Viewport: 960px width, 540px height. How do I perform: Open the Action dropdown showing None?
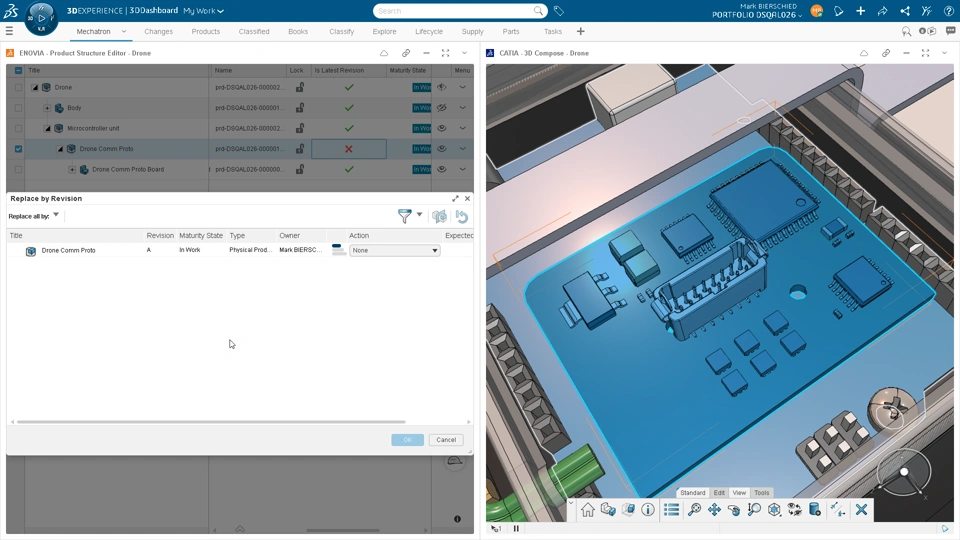tap(395, 250)
